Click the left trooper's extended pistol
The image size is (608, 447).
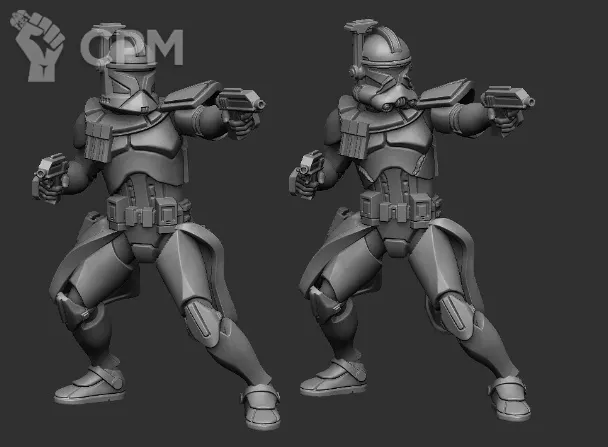[238, 104]
